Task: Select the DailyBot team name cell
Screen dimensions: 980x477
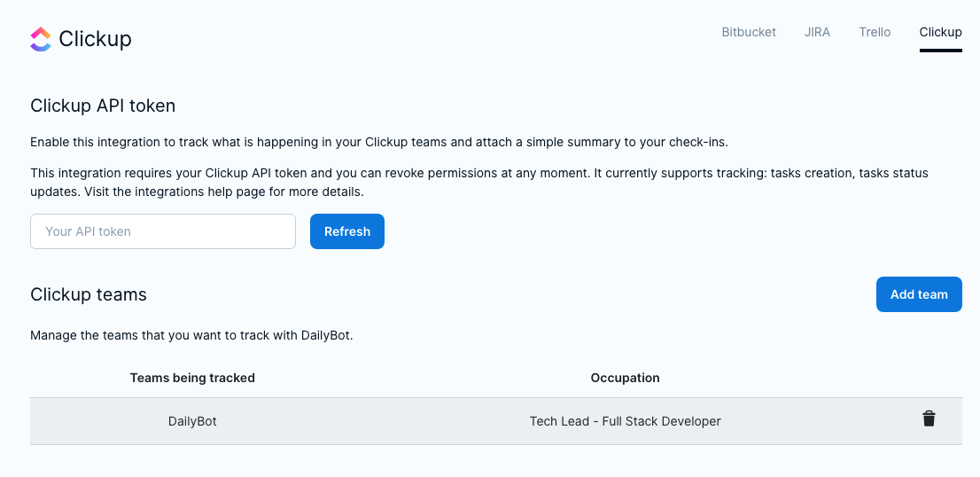Action: [192, 421]
